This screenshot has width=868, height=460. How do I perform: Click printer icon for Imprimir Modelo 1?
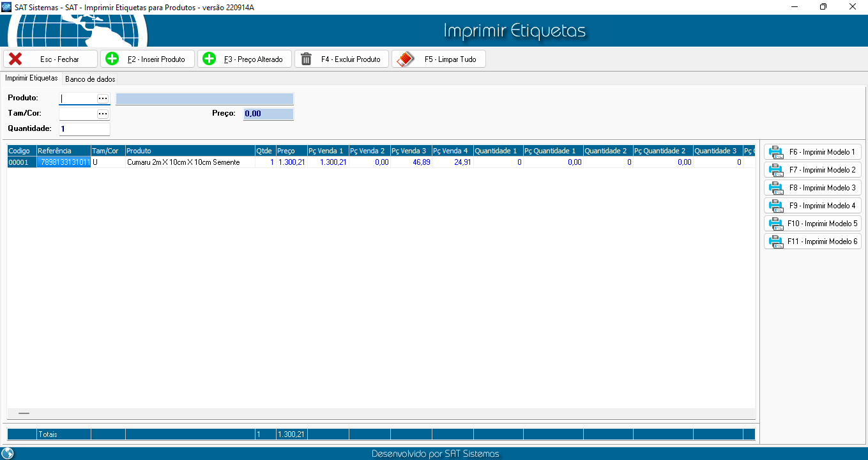776,152
